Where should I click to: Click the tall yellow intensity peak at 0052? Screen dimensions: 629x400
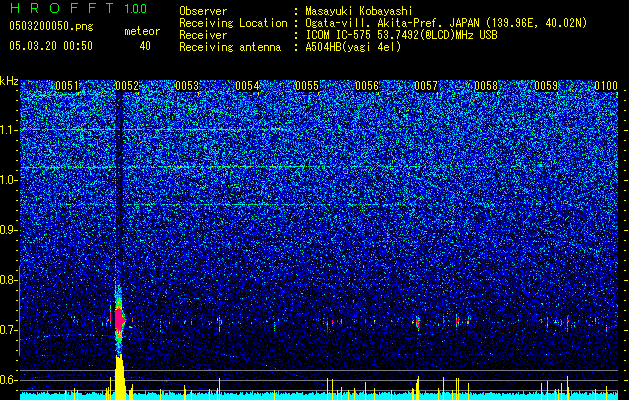point(120,377)
